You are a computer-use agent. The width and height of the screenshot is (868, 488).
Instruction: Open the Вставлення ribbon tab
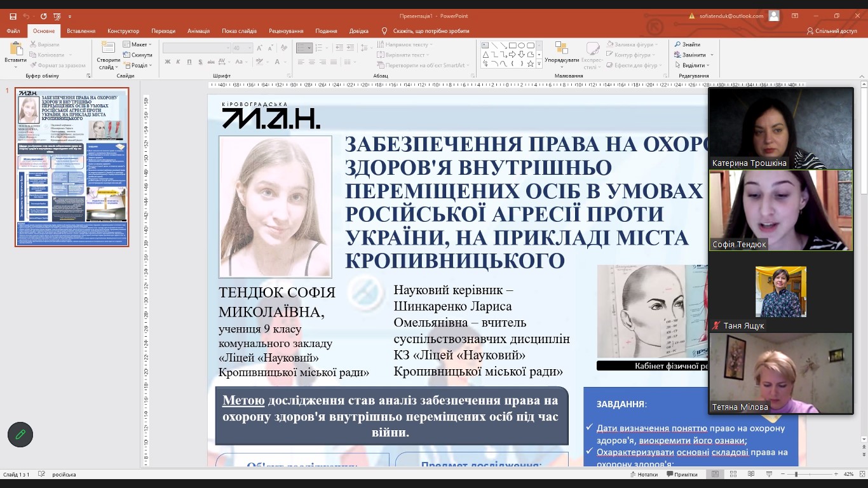tap(81, 31)
